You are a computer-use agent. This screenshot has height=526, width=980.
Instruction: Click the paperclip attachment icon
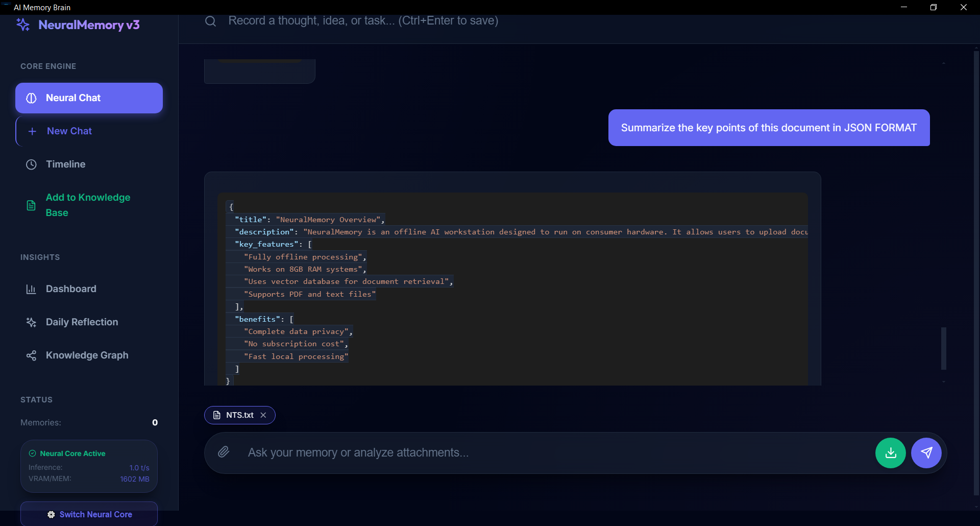pos(224,452)
